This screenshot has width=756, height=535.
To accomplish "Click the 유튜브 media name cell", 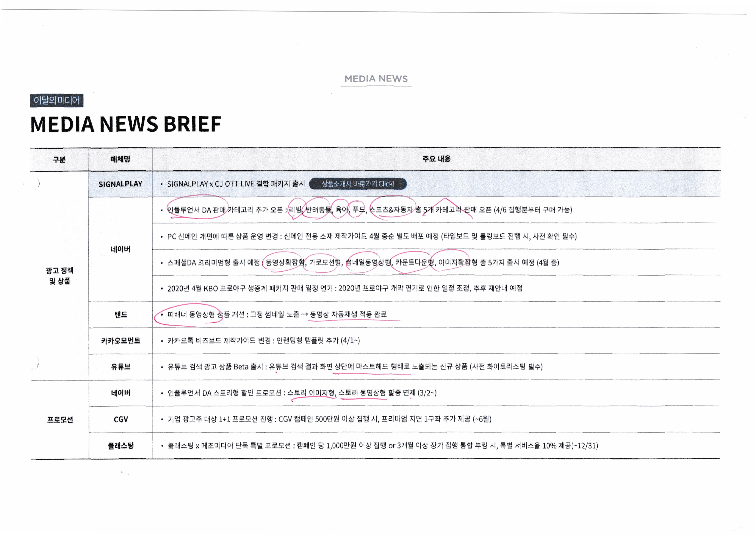I will [121, 367].
